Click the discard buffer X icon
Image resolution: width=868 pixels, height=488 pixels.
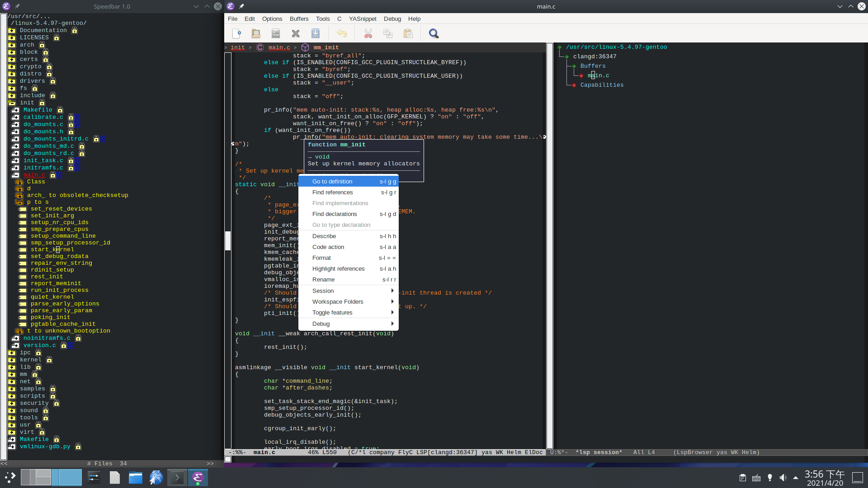pyautogui.click(x=296, y=33)
